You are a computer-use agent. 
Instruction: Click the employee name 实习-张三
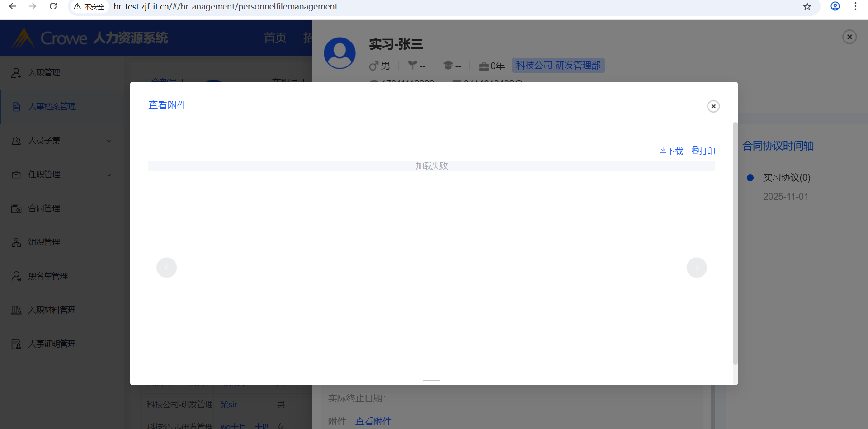coord(396,44)
